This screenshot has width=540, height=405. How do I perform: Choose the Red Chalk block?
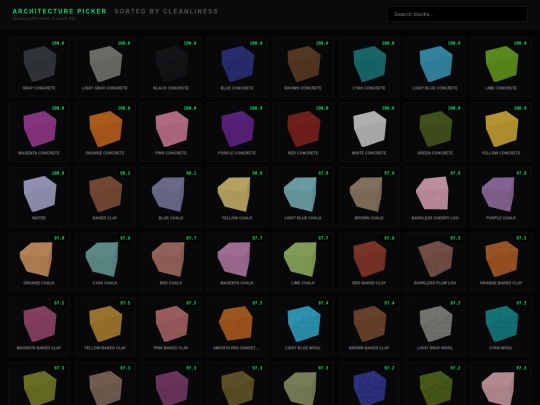(171, 262)
